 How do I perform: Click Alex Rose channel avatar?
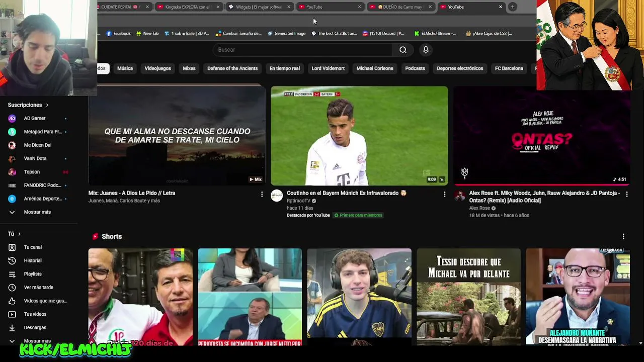click(x=459, y=196)
